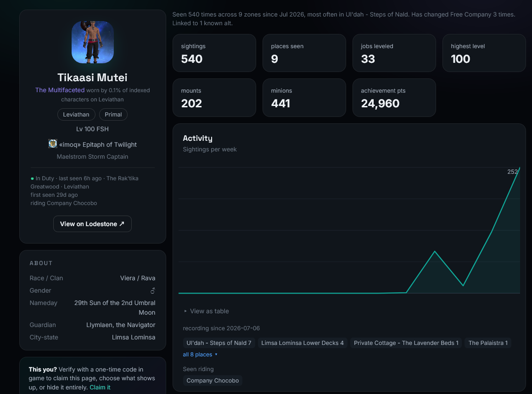Select the Ul'dah - Steps of Nald chip
This screenshot has height=394, width=532.
click(x=219, y=343)
